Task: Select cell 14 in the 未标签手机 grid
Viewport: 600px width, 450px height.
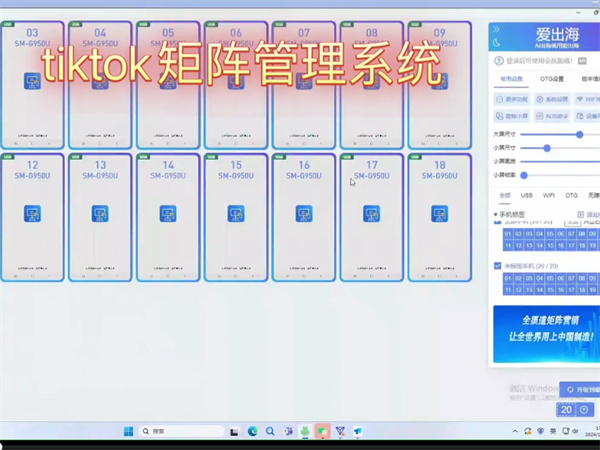Action: (x=540, y=290)
